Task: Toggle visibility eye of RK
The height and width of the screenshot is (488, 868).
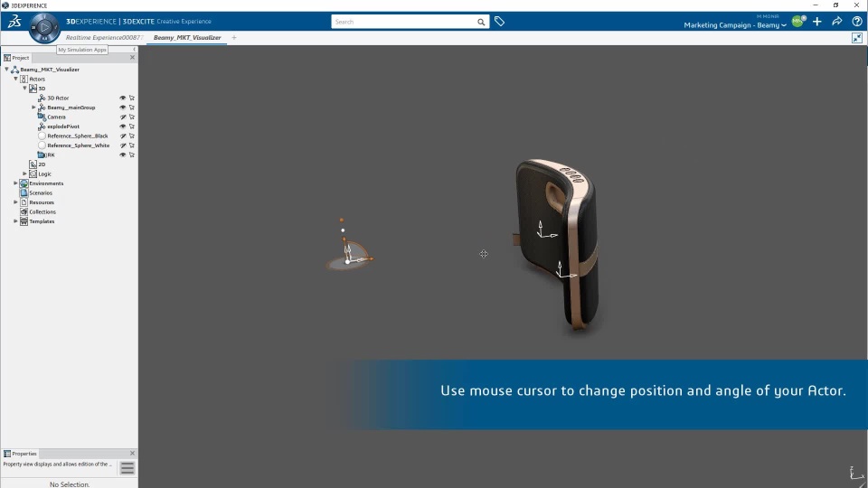Action: coord(123,155)
